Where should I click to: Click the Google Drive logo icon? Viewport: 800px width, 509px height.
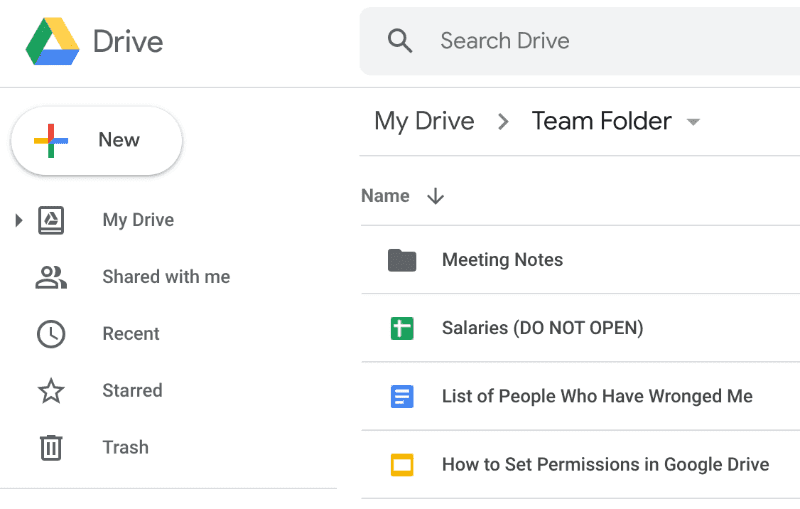pos(53,41)
